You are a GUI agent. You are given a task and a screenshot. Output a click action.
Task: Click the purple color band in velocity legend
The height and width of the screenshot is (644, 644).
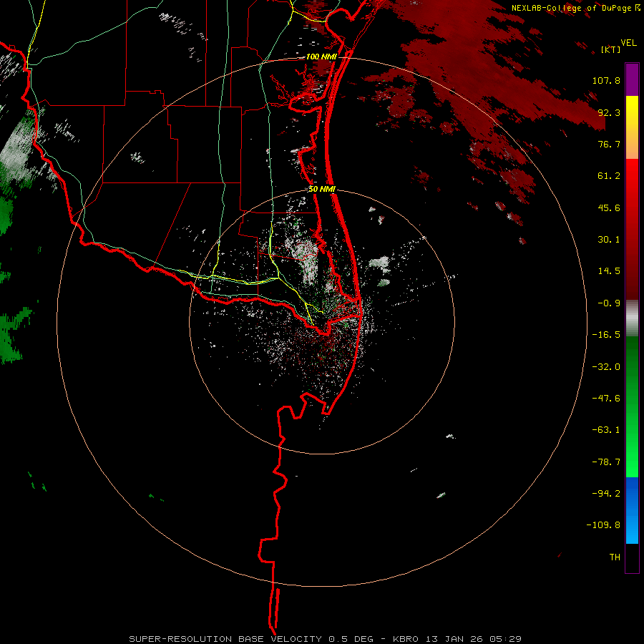point(632,79)
